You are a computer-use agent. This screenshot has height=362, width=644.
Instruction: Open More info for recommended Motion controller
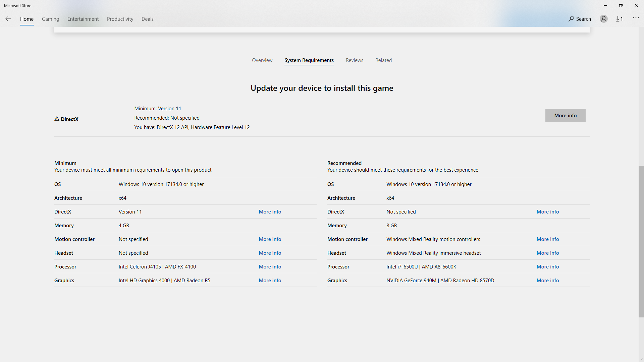(548, 239)
